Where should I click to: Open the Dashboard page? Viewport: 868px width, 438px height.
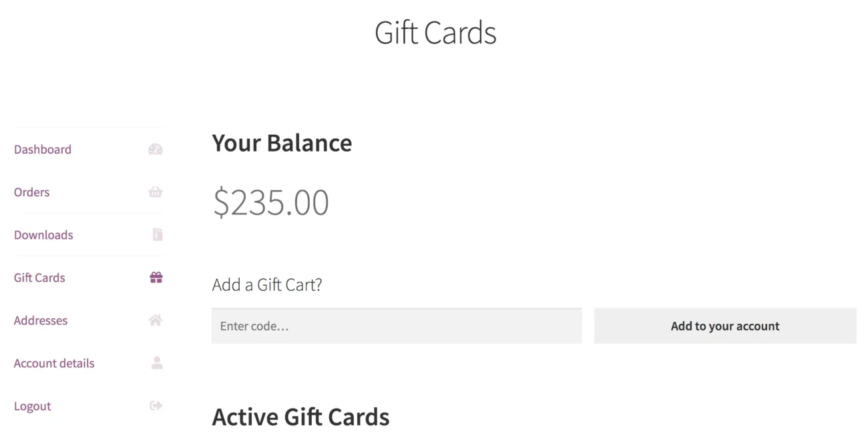(x=42, y=149)
